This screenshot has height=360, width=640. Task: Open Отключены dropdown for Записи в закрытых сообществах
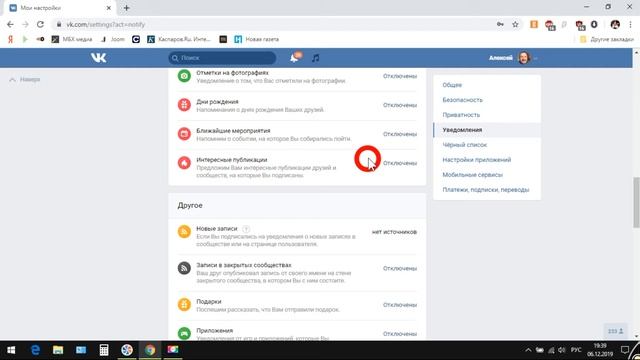400,268
